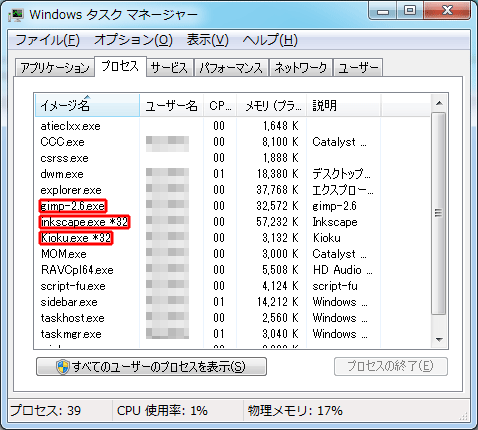Maximize the Task Manager window
The height and width of the screenshot is (430, 478).
(410, 11)
